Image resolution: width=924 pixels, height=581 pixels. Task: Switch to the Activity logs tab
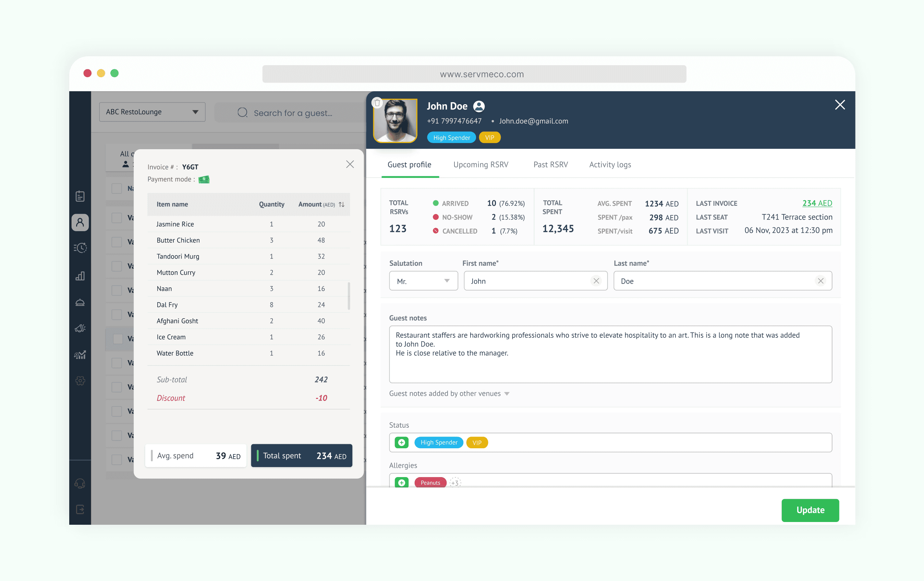(610, 165)
